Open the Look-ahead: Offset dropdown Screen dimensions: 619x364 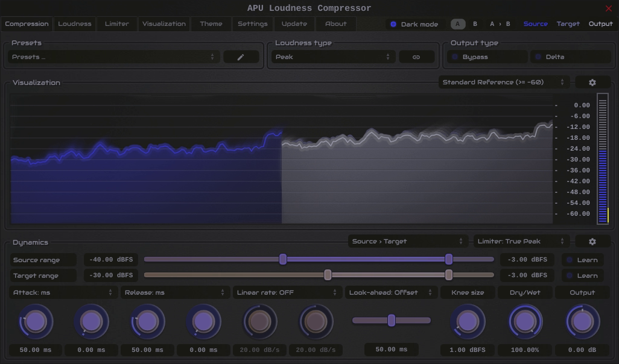pyautogui.click(x=391, y=293)
